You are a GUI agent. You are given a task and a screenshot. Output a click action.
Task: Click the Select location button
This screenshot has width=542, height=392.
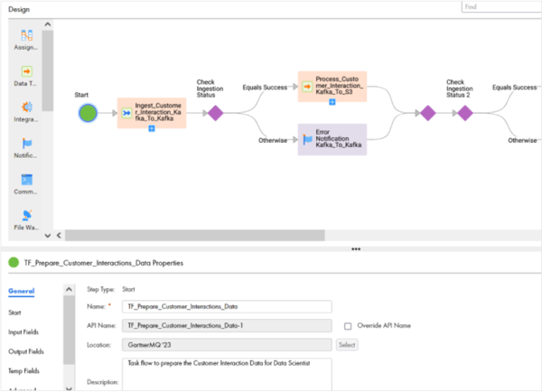(x=347, y=345)
